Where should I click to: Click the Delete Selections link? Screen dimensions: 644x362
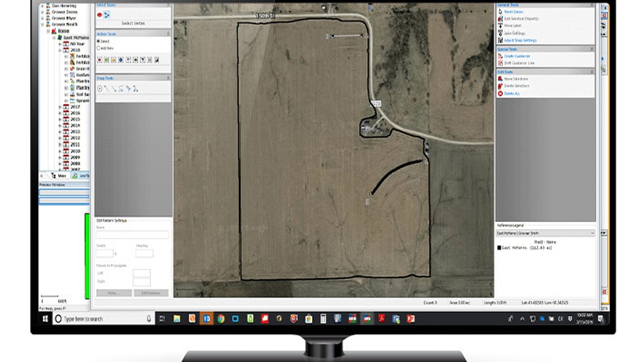pos(517,86)
